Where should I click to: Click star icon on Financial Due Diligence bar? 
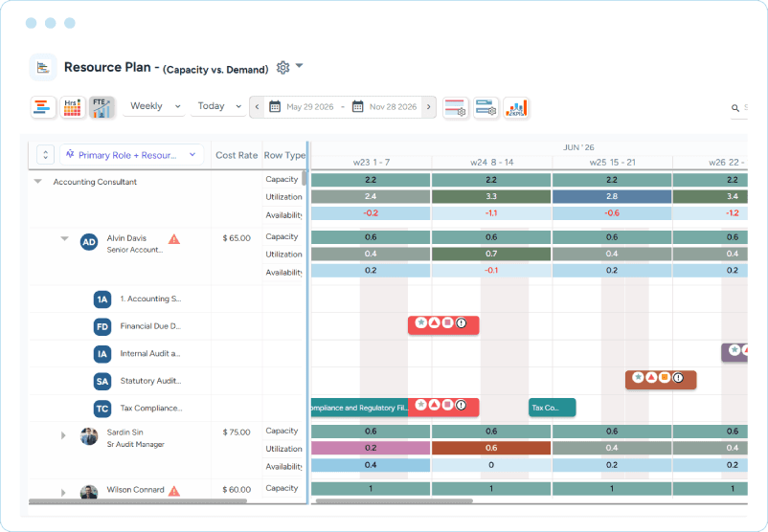420,322
